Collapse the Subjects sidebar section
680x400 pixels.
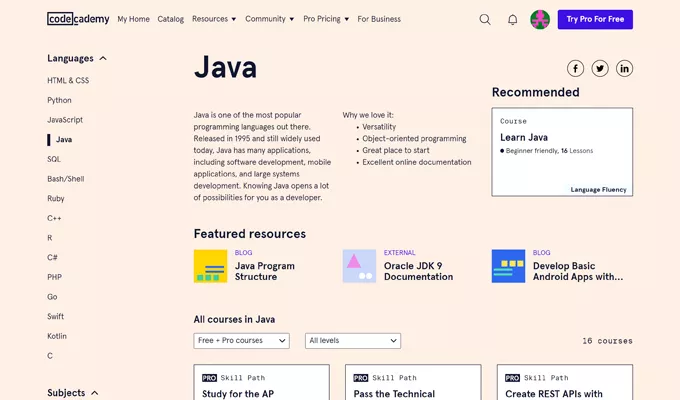[x=72, y=393]
